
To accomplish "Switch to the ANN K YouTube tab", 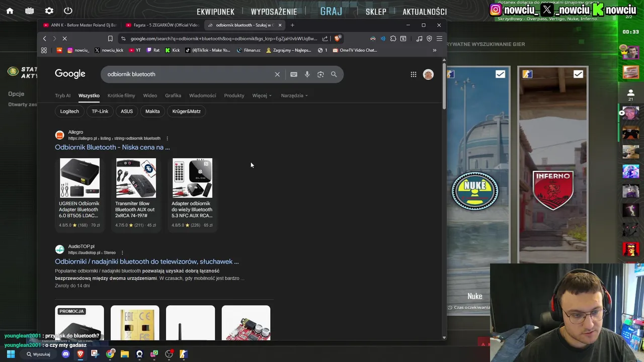I will [x=79, y=25].
